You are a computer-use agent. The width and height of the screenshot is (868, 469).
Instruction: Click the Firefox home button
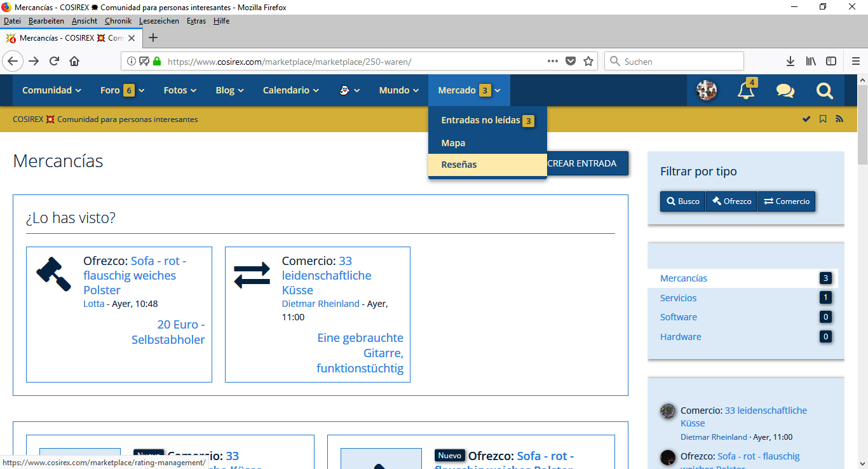pos(74,62)
